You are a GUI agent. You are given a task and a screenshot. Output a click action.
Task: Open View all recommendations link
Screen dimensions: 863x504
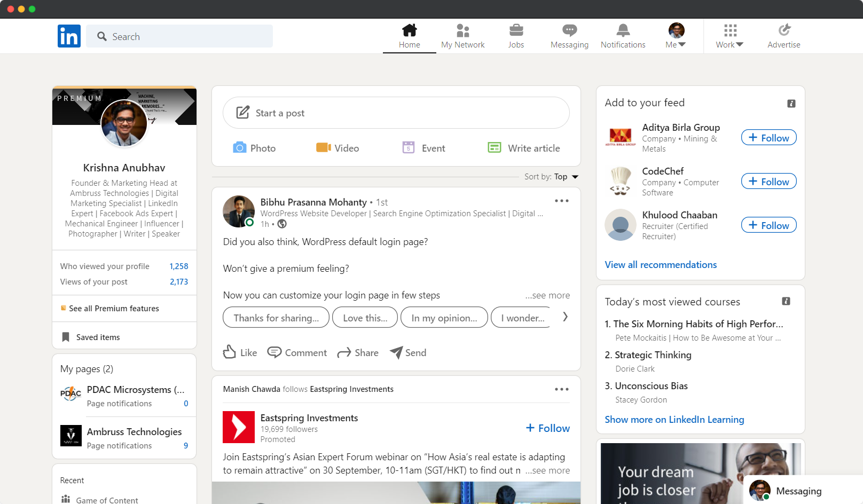point(661,265)
